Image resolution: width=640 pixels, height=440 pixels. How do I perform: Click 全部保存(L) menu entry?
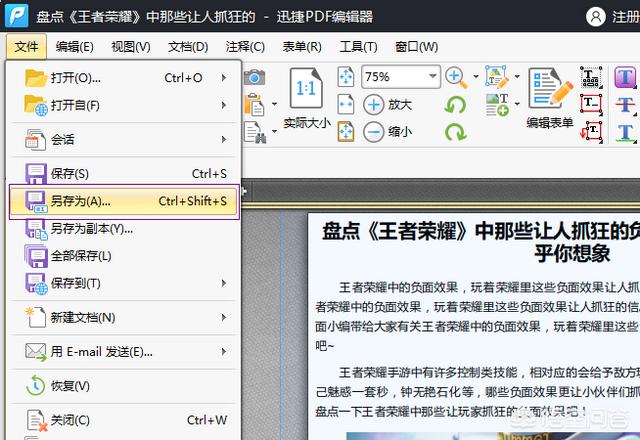(124, 256)
